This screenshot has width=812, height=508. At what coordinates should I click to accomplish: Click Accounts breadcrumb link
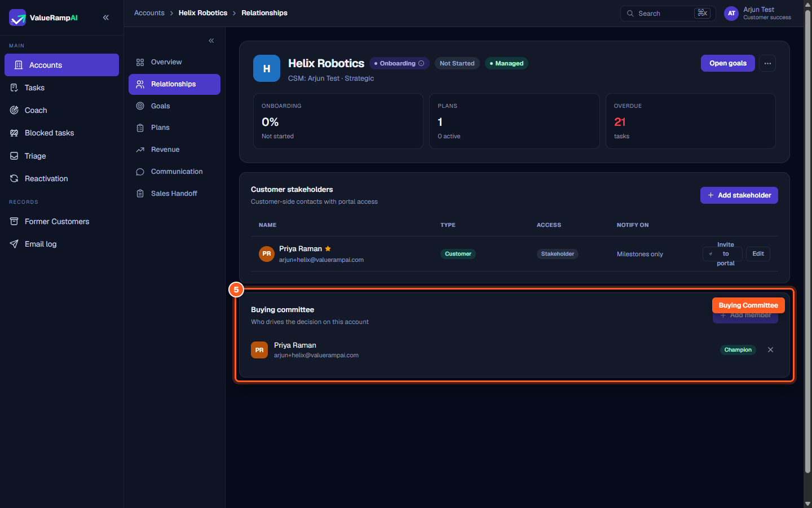149,13
